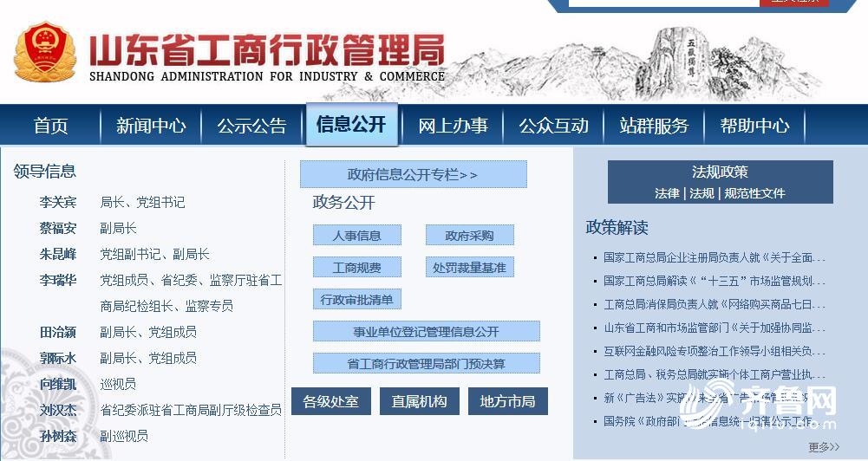Click the text 局长、党组书记

click(x=142, y=202)
